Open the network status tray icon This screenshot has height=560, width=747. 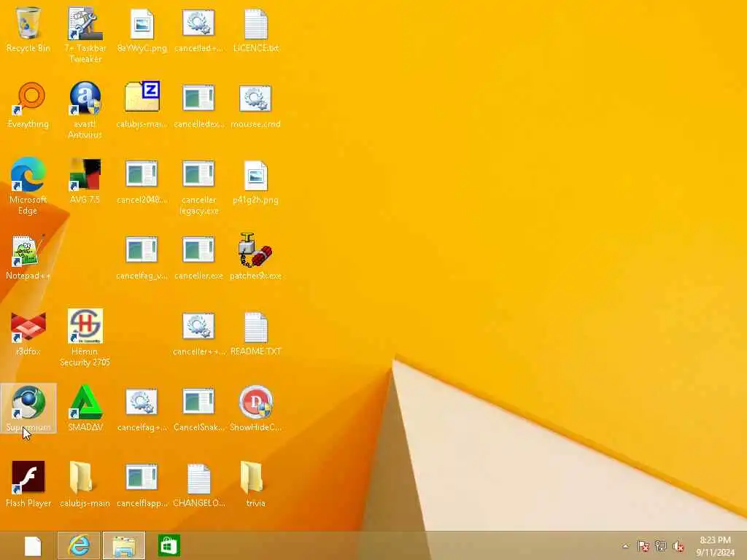pos(661,546)
